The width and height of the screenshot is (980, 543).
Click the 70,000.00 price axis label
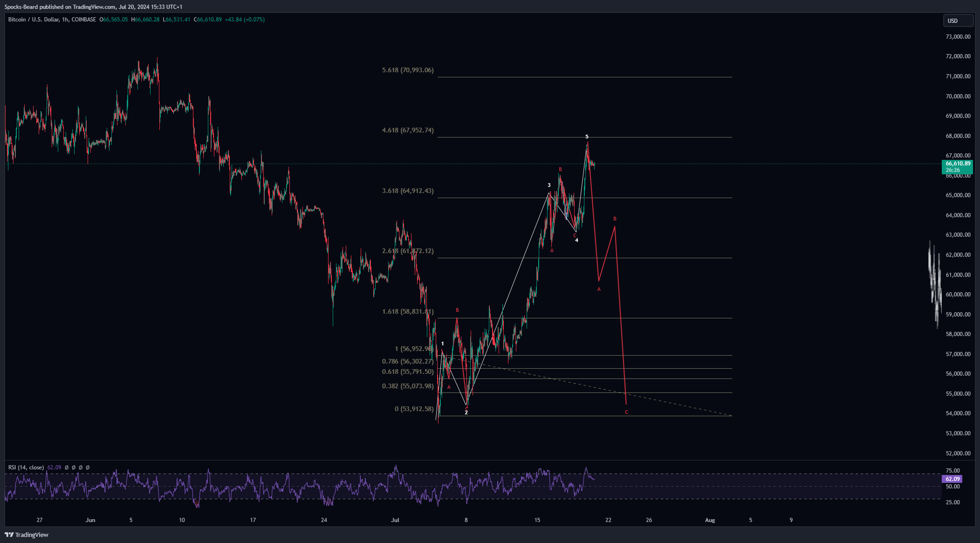point(958,96)
